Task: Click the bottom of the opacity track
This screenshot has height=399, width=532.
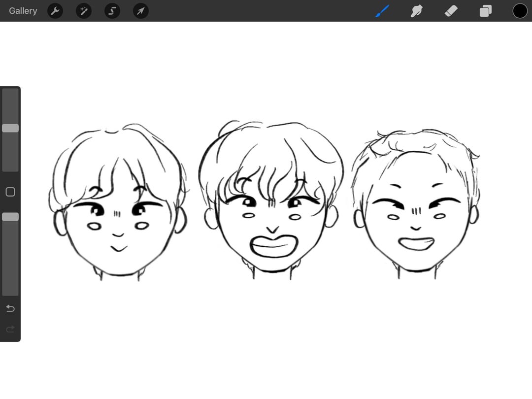Action: pyautogui.click(x=10, y=291)
